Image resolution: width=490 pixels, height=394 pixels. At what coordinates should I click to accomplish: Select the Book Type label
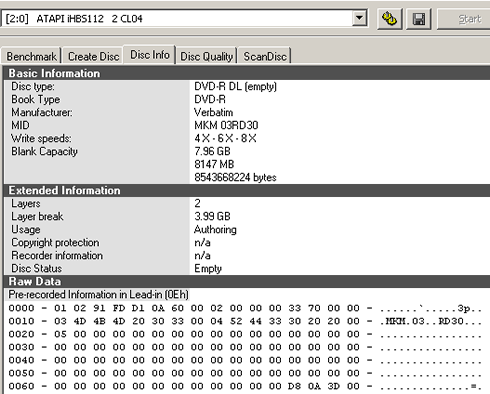click(36, 99)
